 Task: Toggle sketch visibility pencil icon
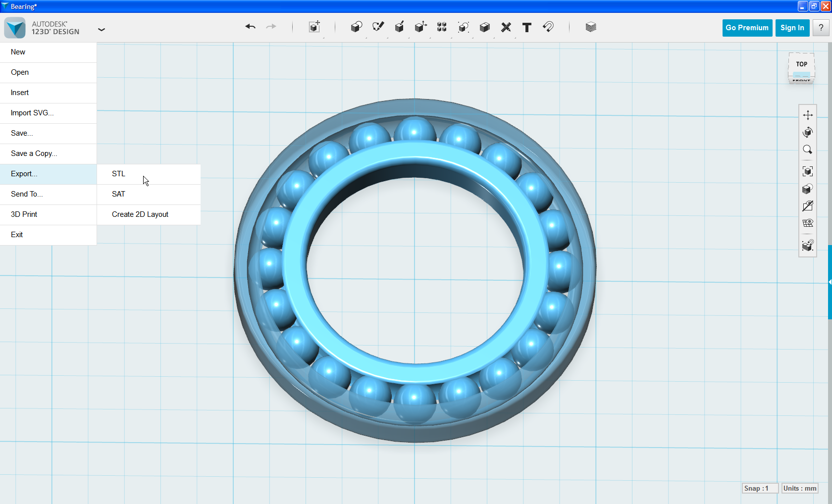[x=808, y=206]
